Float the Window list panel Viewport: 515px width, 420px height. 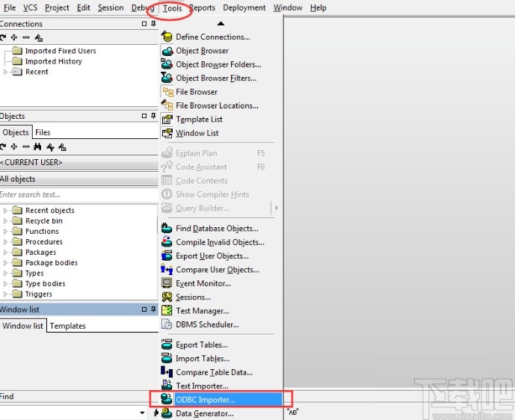tap(144, 309)
